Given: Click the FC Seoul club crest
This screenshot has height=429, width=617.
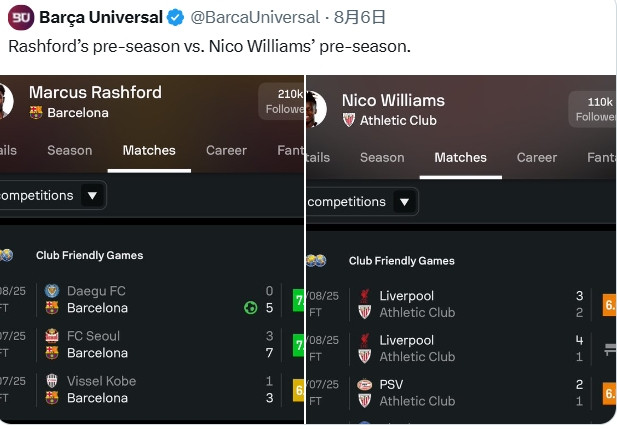Looking at the screenshot, I should (52, 336).
